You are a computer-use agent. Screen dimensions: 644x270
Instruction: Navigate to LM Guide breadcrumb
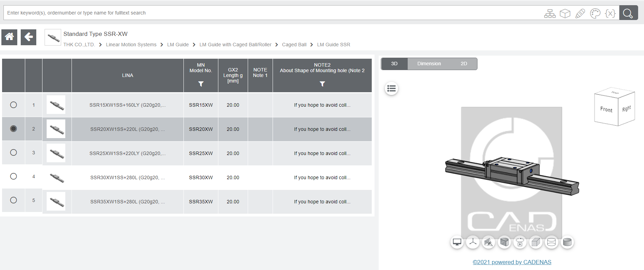click(x=178, y=45)
